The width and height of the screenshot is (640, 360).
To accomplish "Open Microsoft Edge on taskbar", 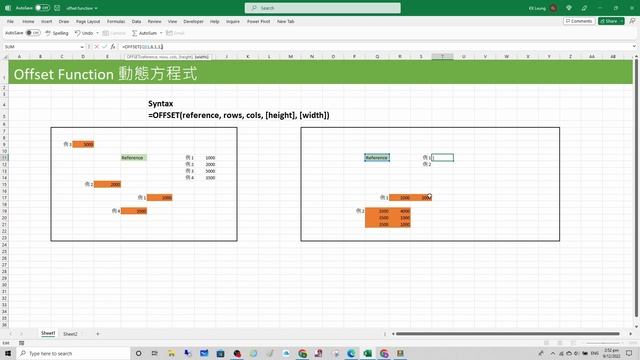I will pyautogui.click(x=351, y=353).
